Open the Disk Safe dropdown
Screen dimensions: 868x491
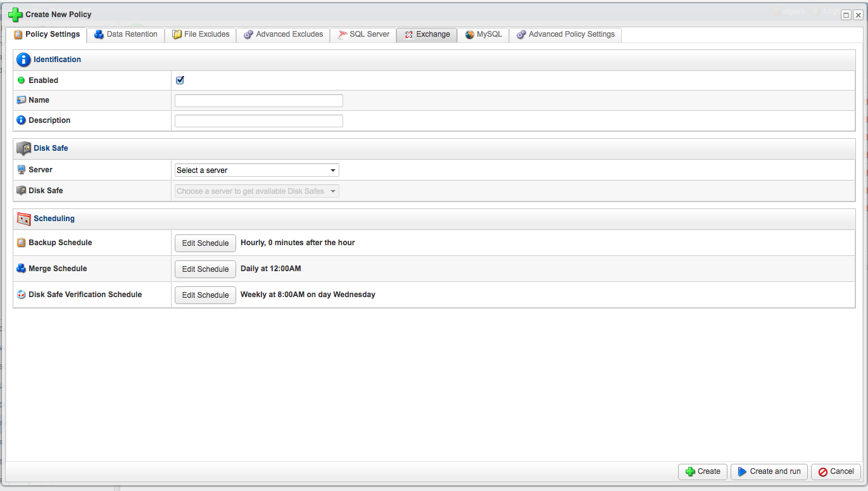click(256, 191)
